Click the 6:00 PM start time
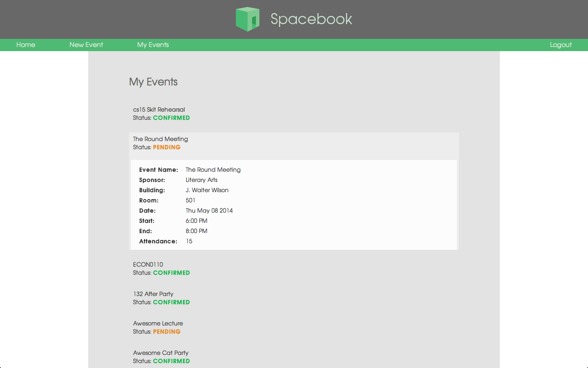The image size is (588, 368). 196,221
